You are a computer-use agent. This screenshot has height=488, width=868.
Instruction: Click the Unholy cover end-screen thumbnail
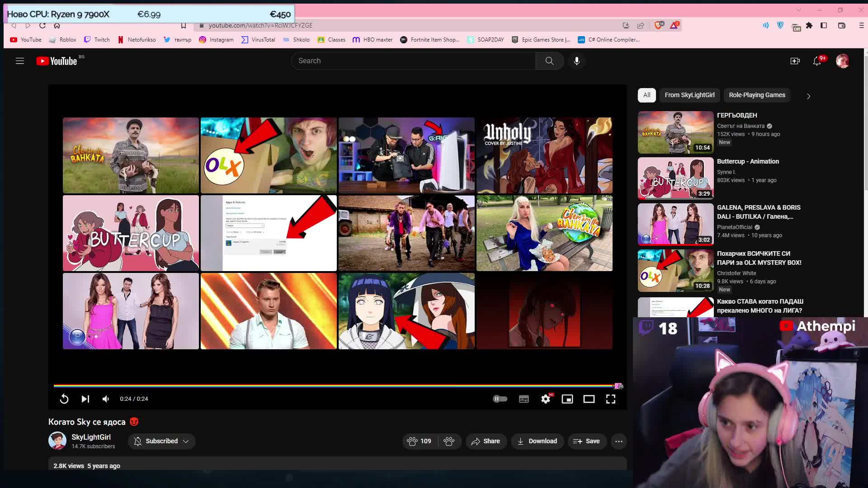pyautogui.click(x=544, y=155)
